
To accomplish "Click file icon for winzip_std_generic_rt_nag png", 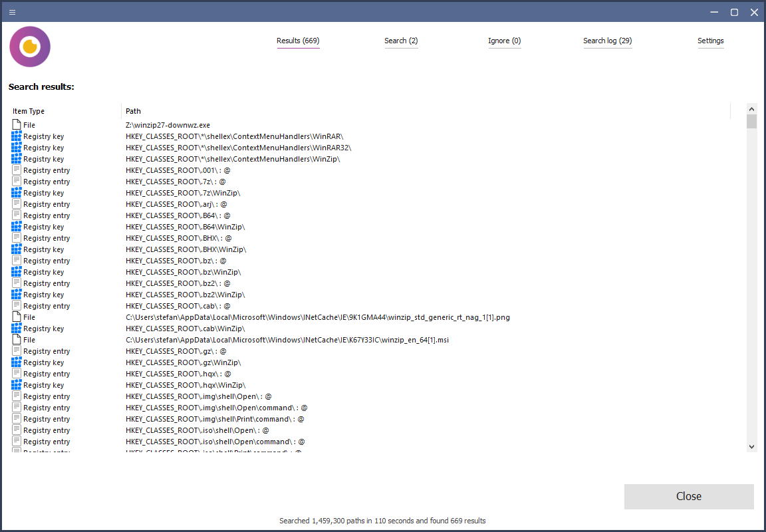I will click(x=17, y=317).
